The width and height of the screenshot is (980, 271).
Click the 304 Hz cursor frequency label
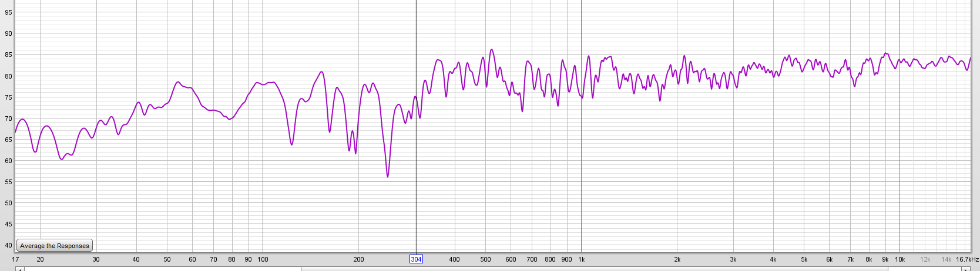tap(416, 259)
